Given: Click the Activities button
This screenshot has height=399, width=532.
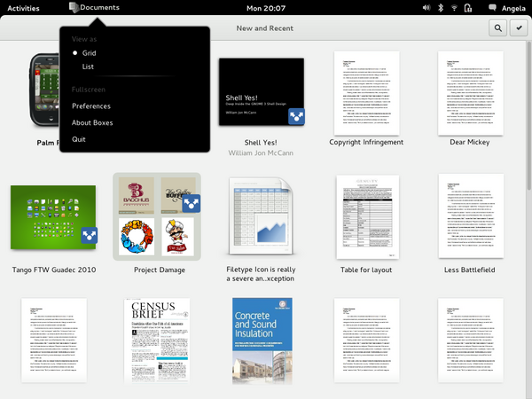Looking at the screenshot, I should pos(23,8).
